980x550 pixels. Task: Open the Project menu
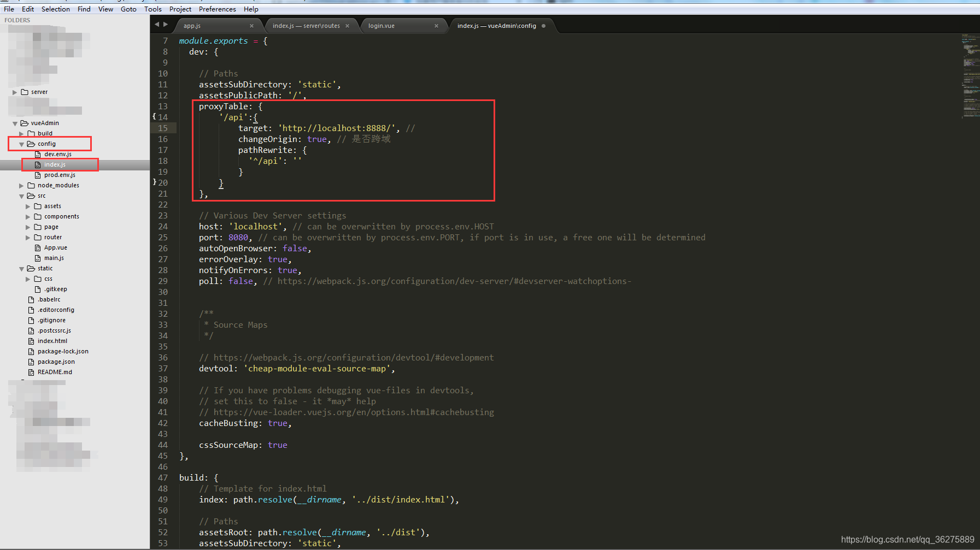[180, 9]
